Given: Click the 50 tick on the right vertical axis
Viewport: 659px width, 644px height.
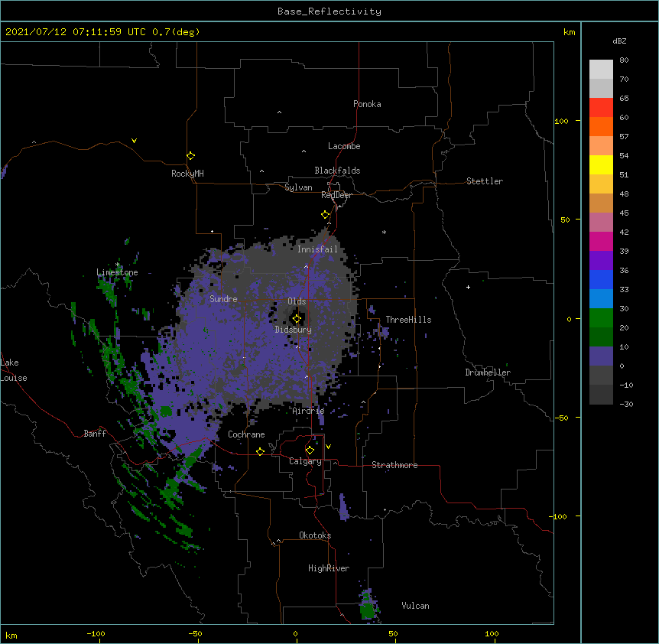Looking at the screenshot, I should (x=565, y=220).
